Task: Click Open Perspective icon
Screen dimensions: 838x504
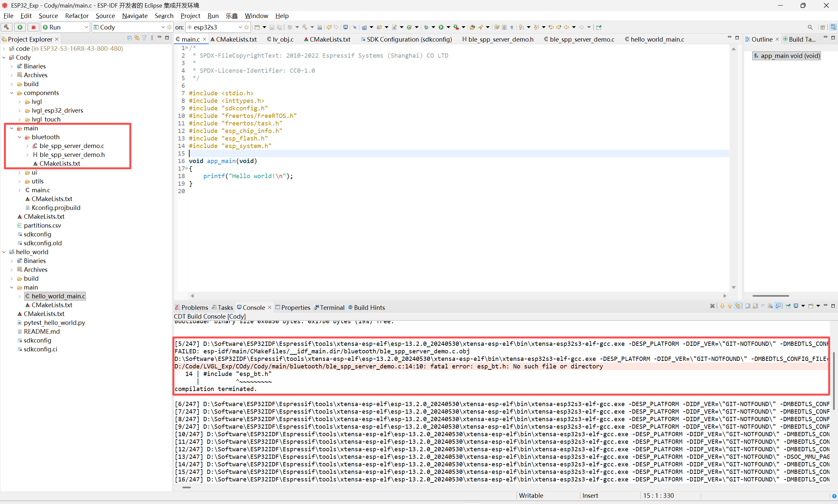Action: [x=823, y=27]
